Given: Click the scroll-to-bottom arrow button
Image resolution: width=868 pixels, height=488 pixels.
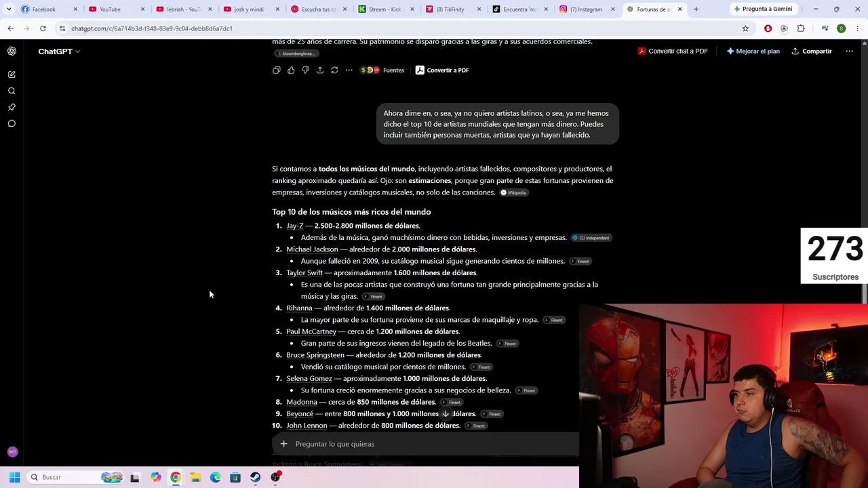Looking at the screenshot, I should 446,413.
